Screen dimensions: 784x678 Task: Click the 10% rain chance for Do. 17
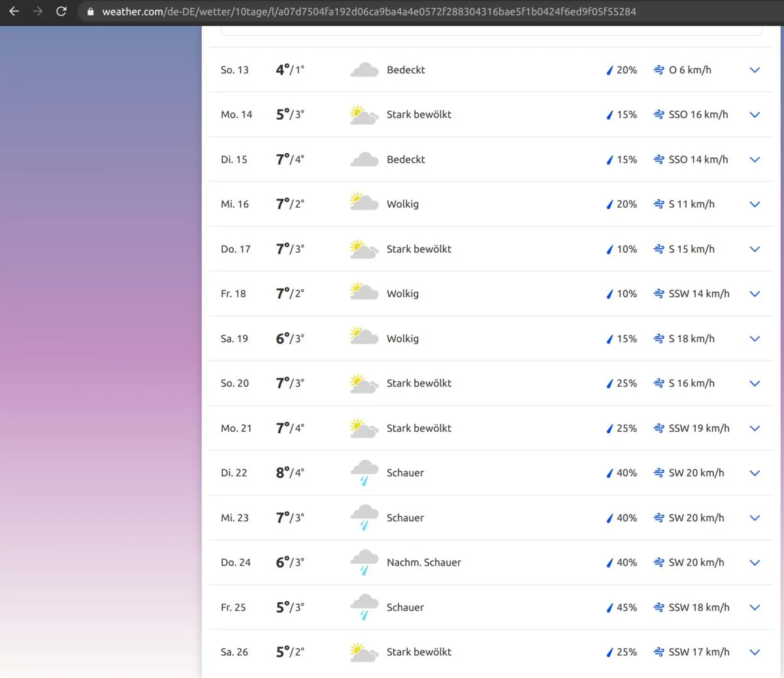[627, 249]
